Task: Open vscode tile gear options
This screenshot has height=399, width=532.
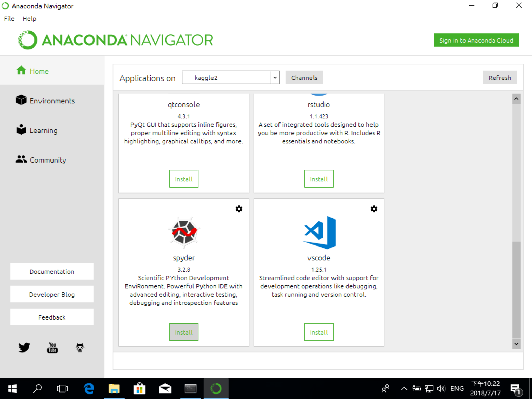Action: coord(374,209)
